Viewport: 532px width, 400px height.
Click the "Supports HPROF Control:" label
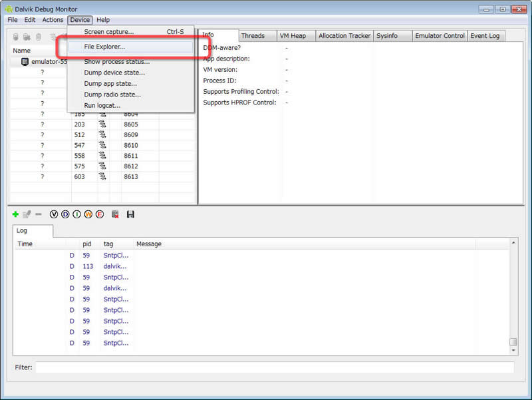tap(239, 102)
